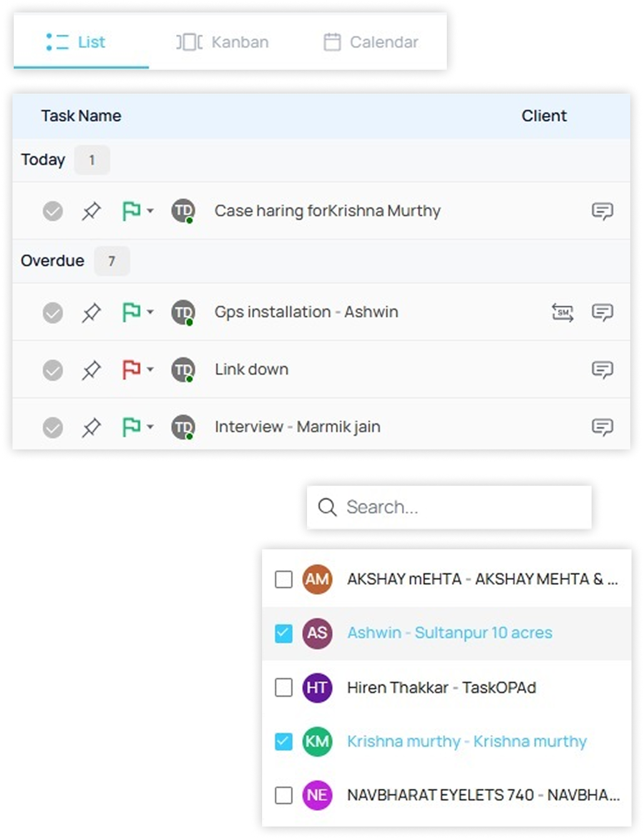Screen dimensions: 644x839
Task: Pin the Gps installation - Ashwin task
Action: click(91, 312)
